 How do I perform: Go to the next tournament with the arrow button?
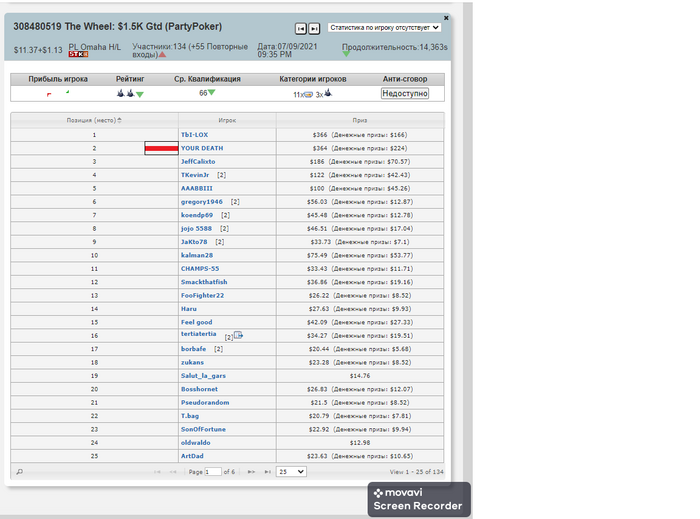coord(314,29)
